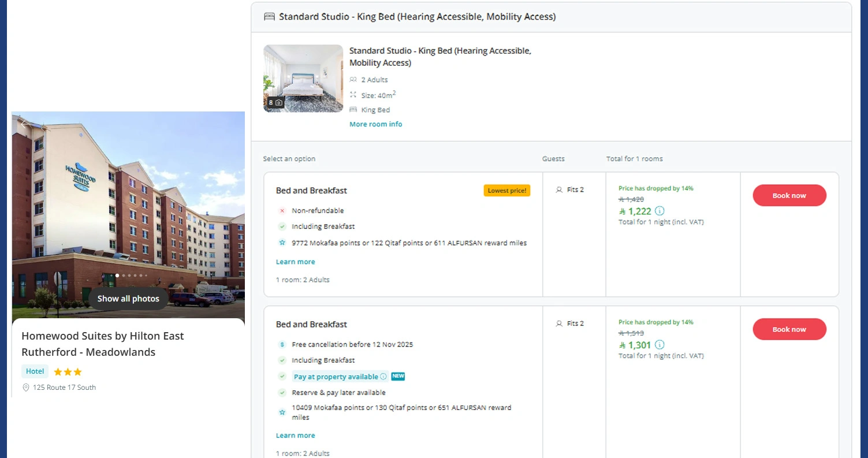Click the 2 Adults occupancy icon
Screen dimensions: 868x458
[x=353, y=80]
